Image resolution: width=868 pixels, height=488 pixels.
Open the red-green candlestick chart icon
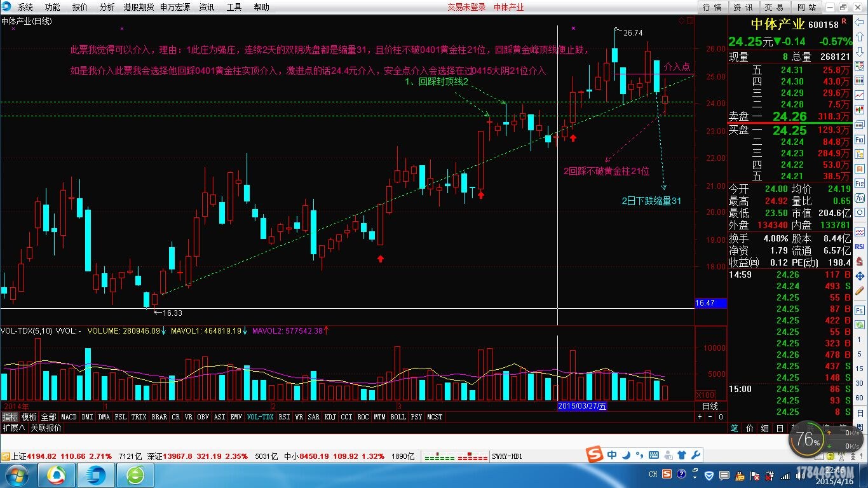point(859,109)
